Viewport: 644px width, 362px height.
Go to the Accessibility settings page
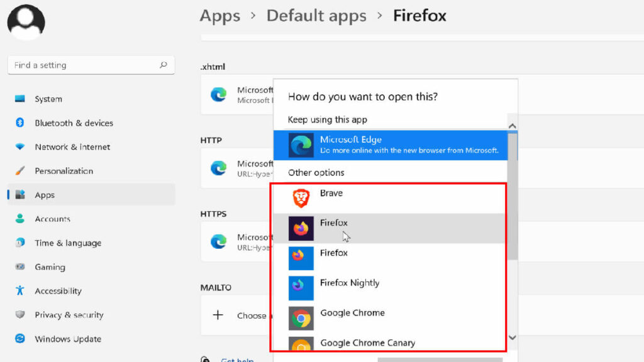pyautogui.click(x=58, y=291)
